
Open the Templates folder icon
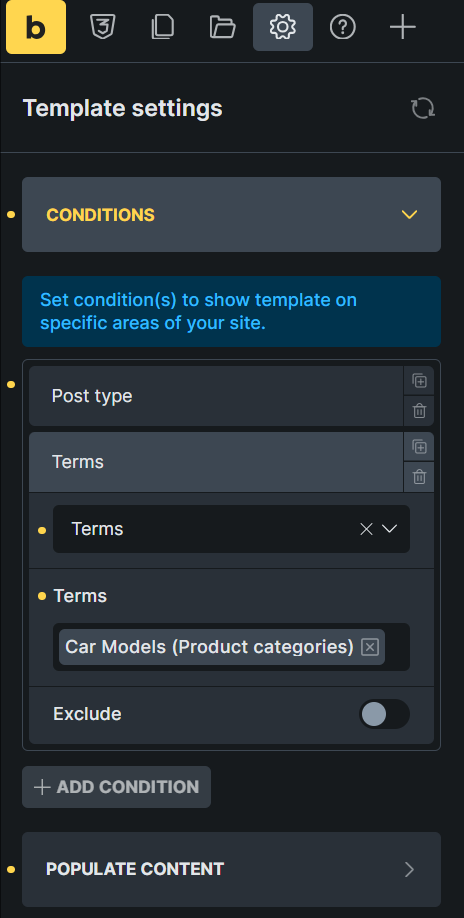coord(222,27)
